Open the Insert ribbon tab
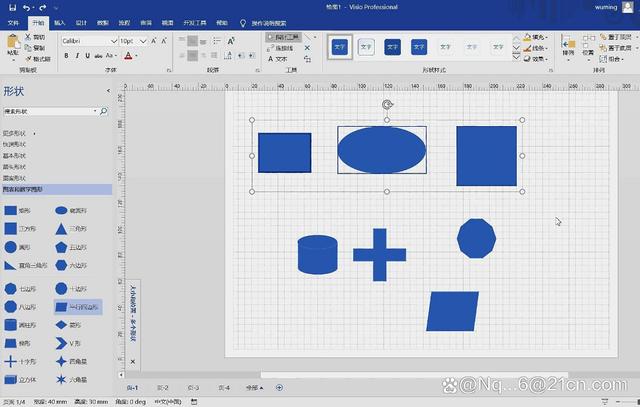 tap(60, 23)
